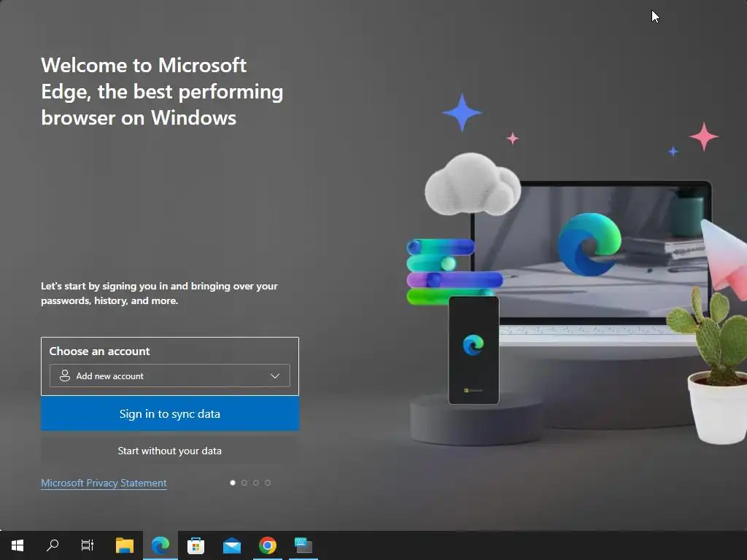
Task: Go to the third page indicator dot
Action: pyautogui.click(x=256, y=483)
